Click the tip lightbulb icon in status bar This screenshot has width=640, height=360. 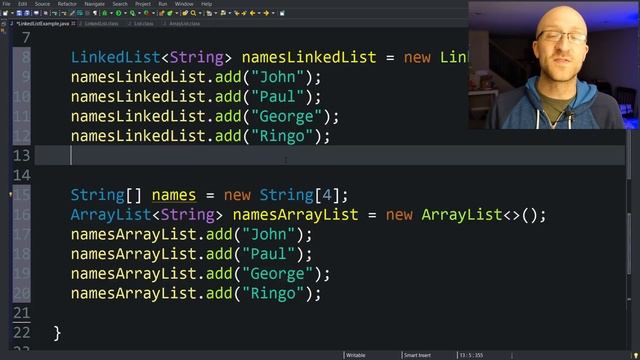pyautogui.click(x=636, y=356)
